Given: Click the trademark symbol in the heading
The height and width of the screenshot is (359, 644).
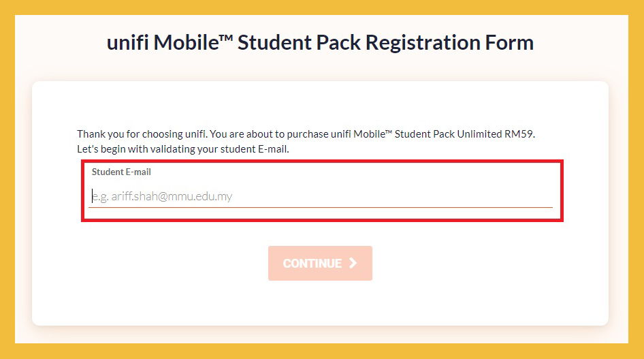Looking at the screenshot, I should tap(227, 38).
